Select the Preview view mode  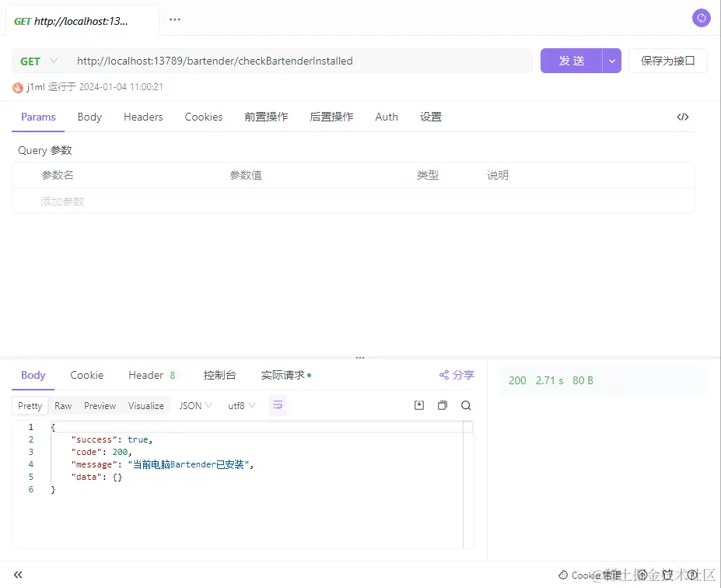[100, 405]
